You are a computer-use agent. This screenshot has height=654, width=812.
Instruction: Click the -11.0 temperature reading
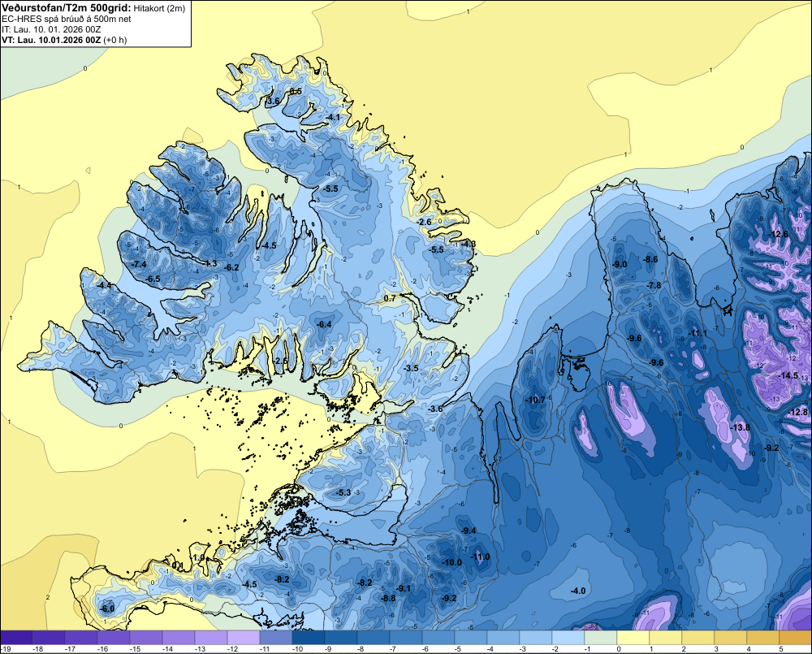480,557
